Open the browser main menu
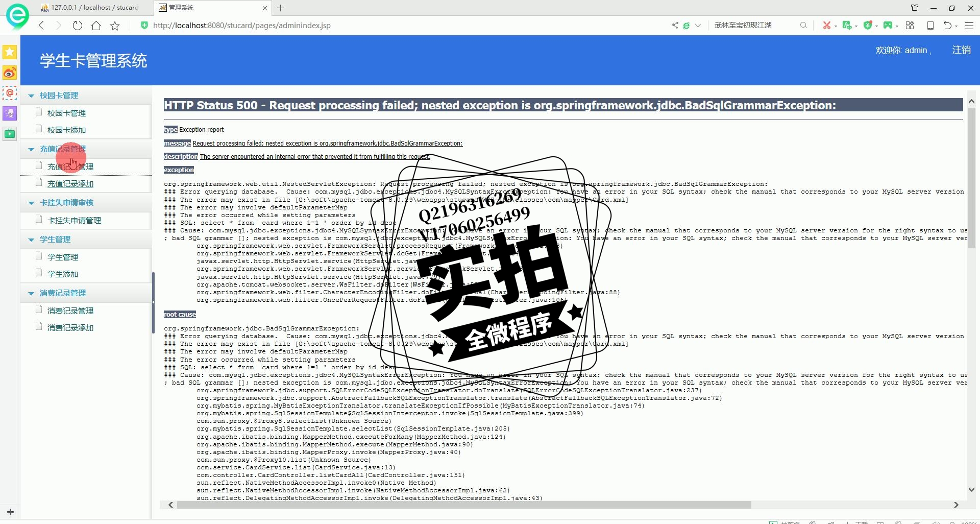 (969, 25)
